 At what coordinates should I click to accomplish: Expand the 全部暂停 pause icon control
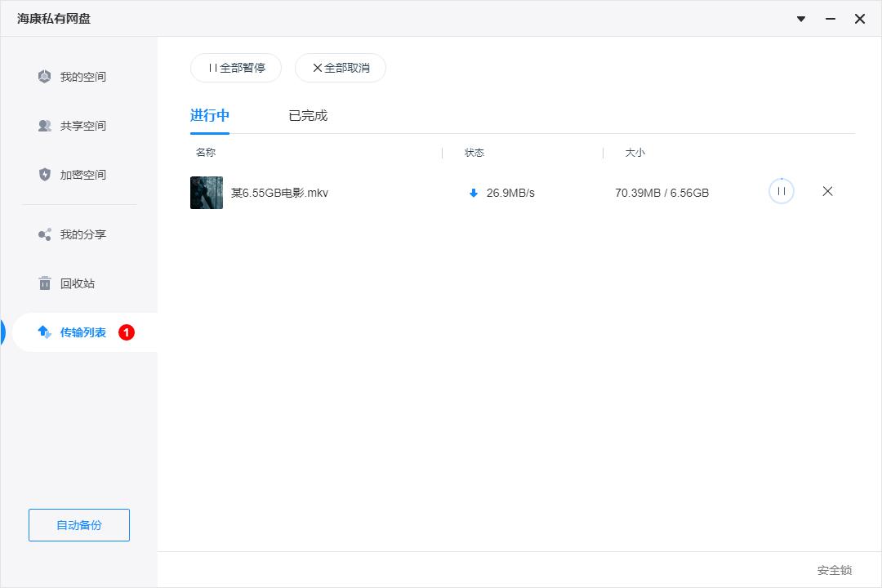(x=212, y=68)
